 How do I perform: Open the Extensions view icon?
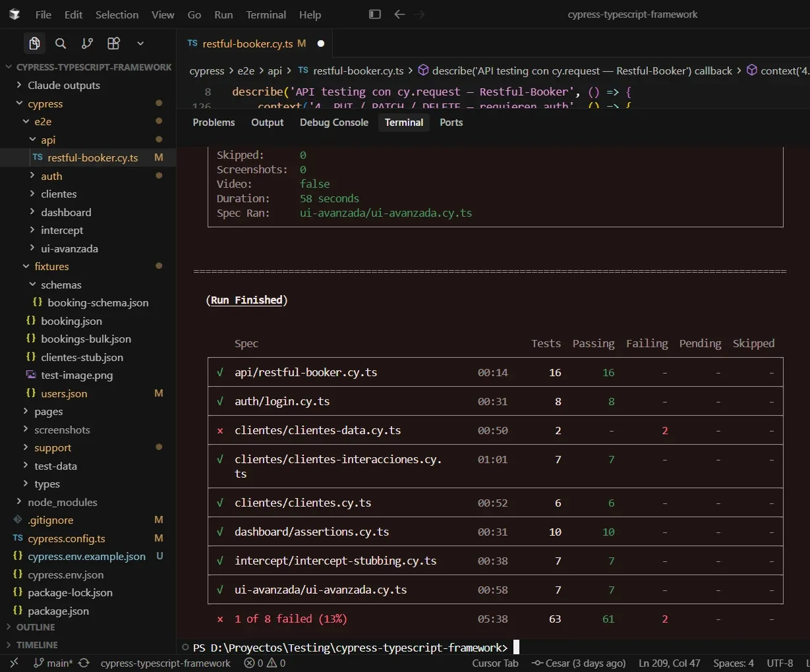(x=113, y=43)
